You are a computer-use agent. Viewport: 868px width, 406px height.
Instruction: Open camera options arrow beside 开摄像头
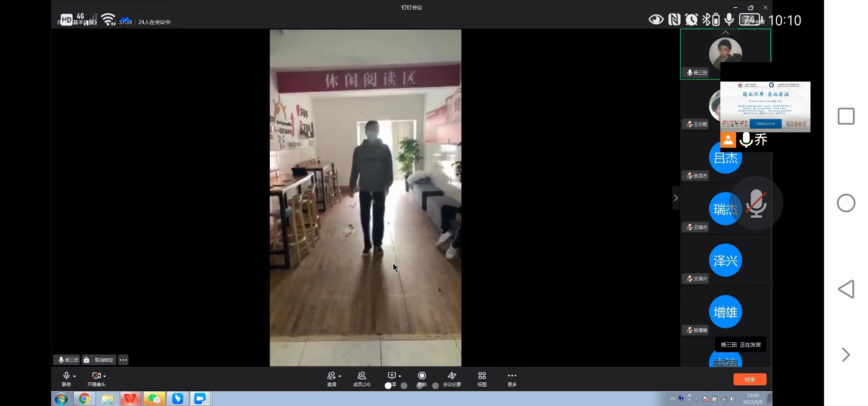[104, 376]
